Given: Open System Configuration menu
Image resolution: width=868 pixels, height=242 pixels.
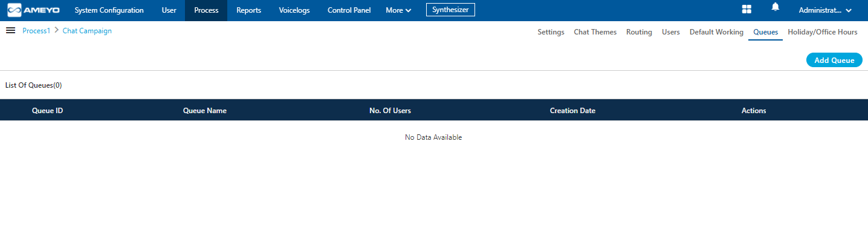Looking at the screenshot, I should click(x=109, y=10).
